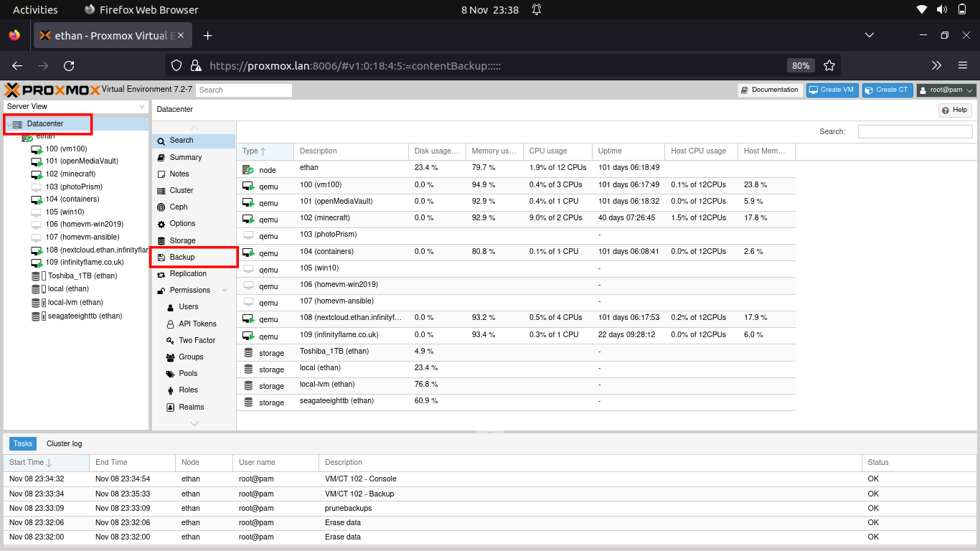This screenshot has height=551, width=980.
Task: Open the Summary menu item
Action: pyautogui.click(x=185, y=157)
